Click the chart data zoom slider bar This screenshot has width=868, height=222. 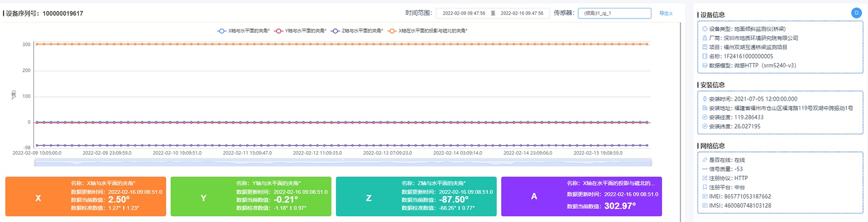click(343, 162)
